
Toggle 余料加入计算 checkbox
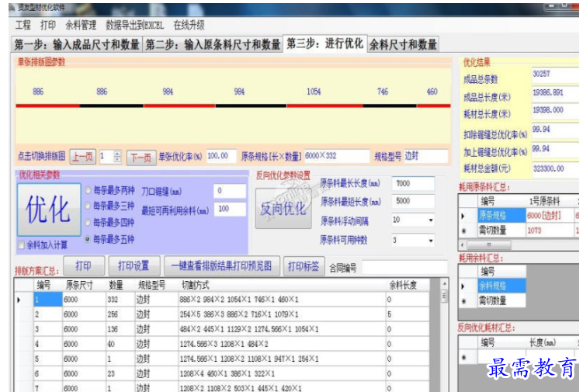coord(21,245)
